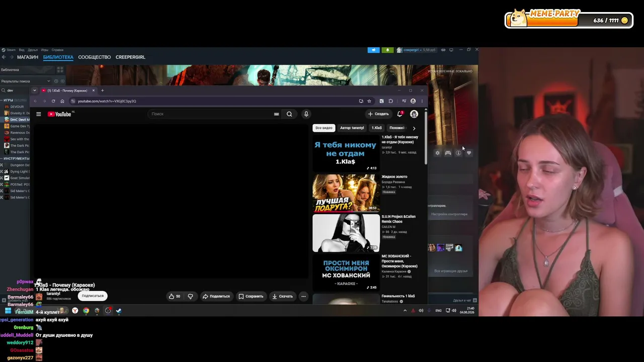Open Steam from the Windows taskbar

click(119, 311)
